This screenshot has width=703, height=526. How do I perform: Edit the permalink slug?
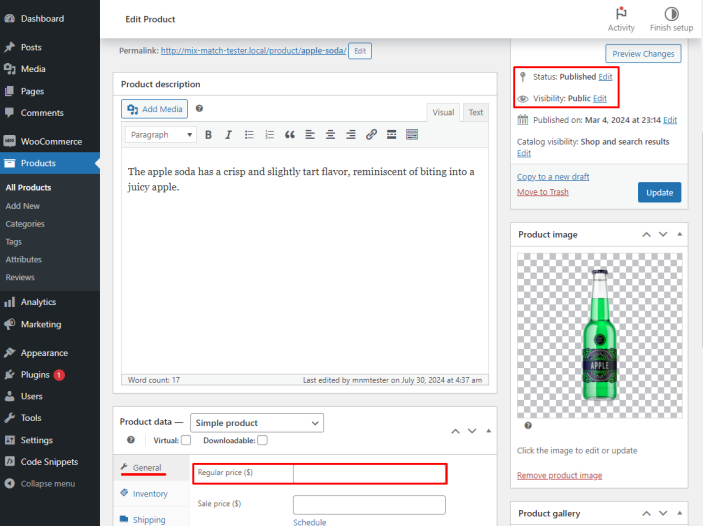click(360, 51)
